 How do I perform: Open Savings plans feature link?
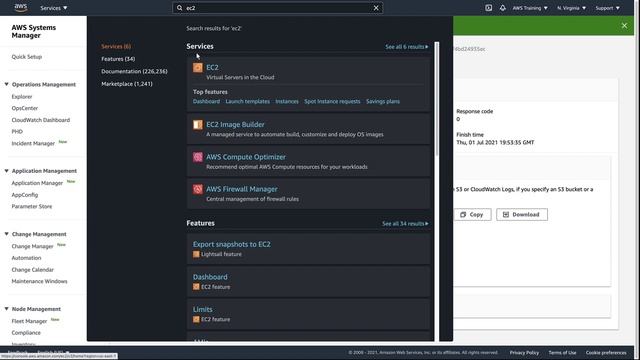pyautogui.click(x=383, y=101)
